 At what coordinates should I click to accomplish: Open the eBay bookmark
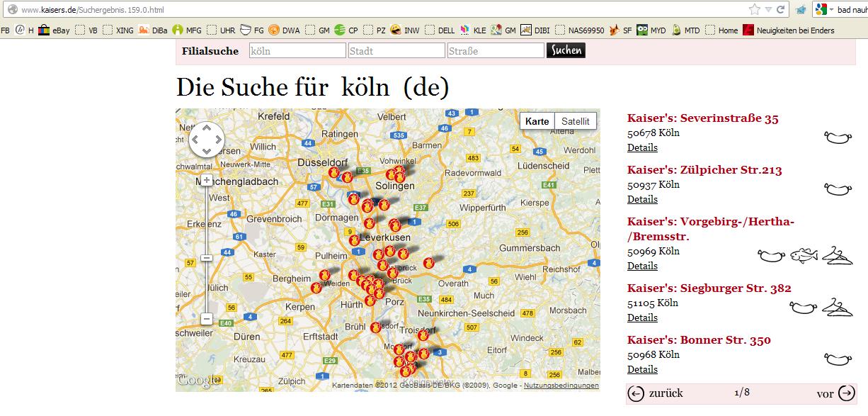point(55,30)
